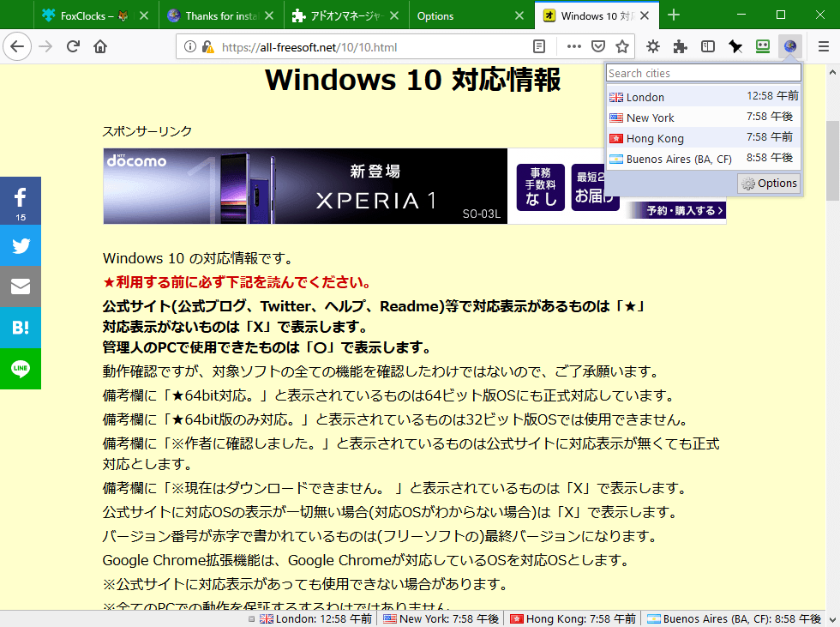Share page on Twitter
The height and width of the screenshot is (627, 840).
(x=21, y=245)
